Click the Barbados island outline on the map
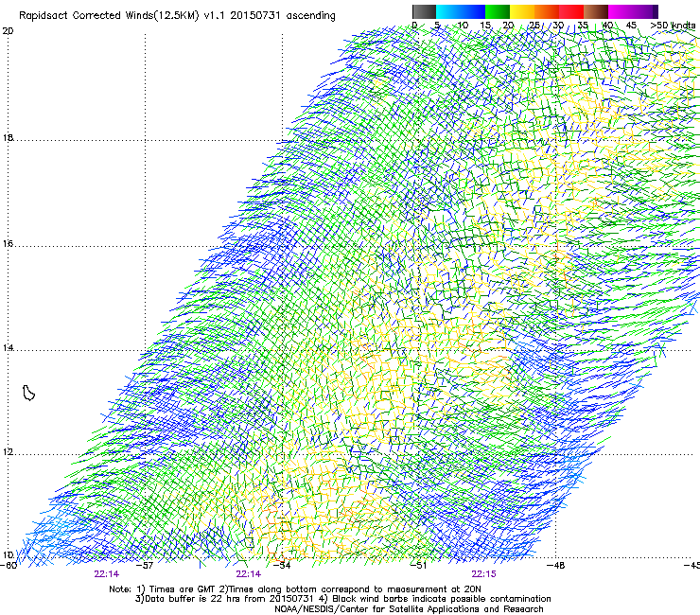700x615 pixels. [28, 393]
